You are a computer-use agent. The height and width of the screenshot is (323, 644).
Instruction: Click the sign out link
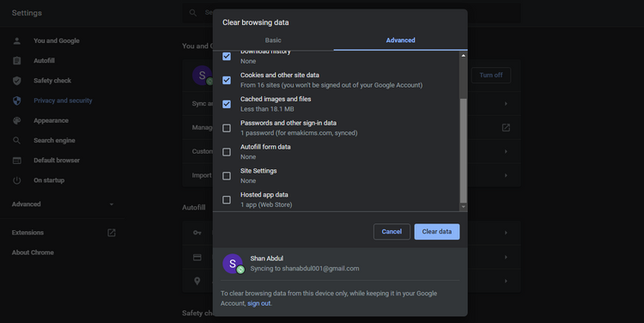click(258, 304)
